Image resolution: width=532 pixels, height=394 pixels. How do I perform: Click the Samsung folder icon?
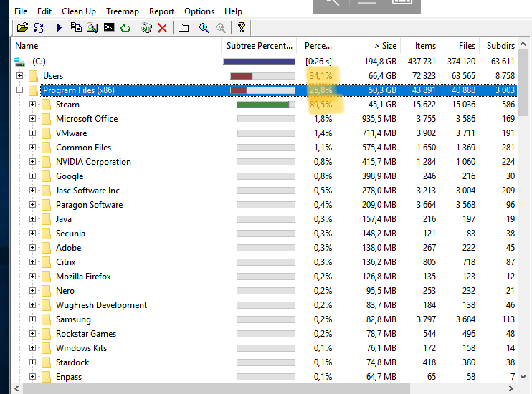click(46, 319)
